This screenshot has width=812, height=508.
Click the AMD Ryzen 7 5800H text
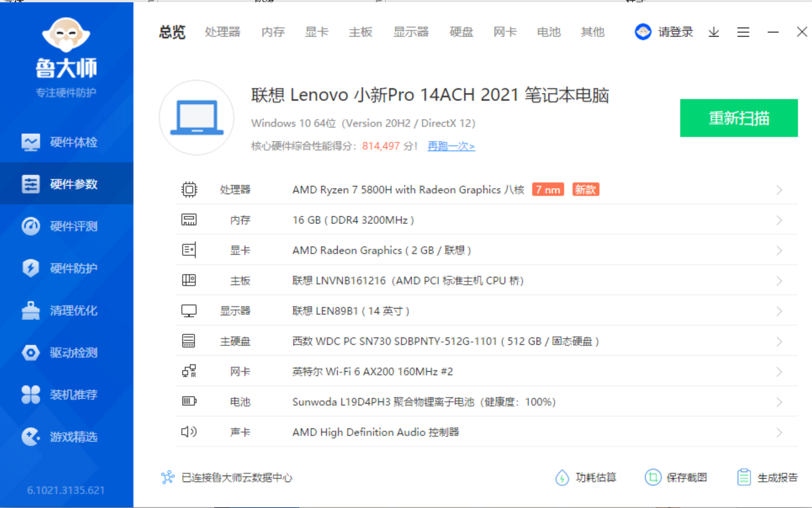[x=408, y=190]
